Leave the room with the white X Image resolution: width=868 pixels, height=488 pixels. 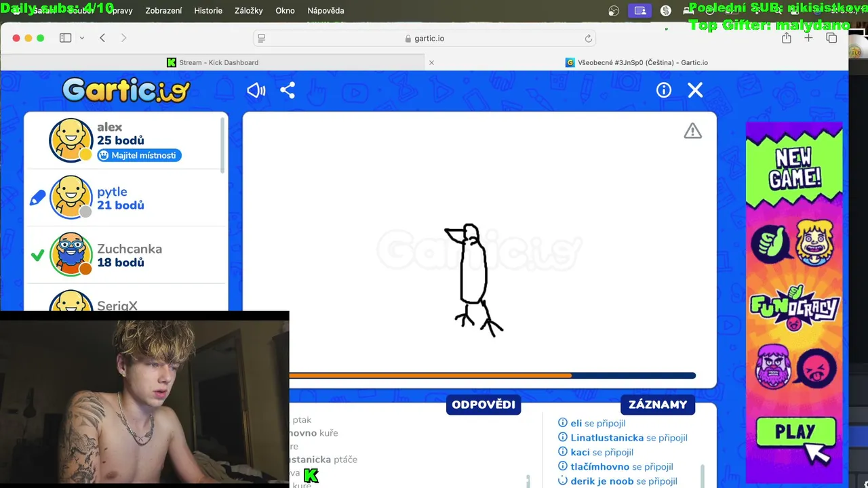[695, 90]
